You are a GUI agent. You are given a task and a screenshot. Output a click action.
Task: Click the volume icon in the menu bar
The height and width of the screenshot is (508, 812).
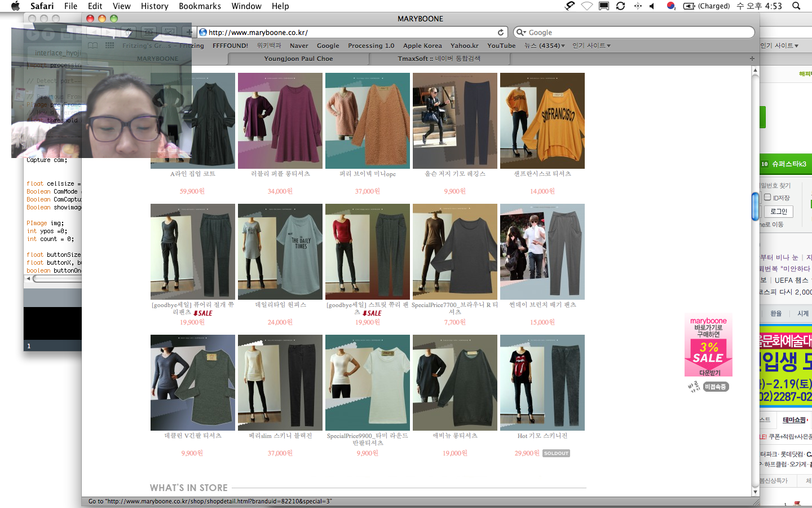click(x=652, y=6)
